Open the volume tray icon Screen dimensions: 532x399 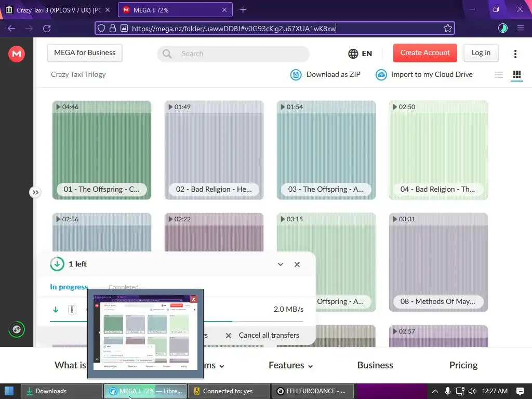pos(472,391)
